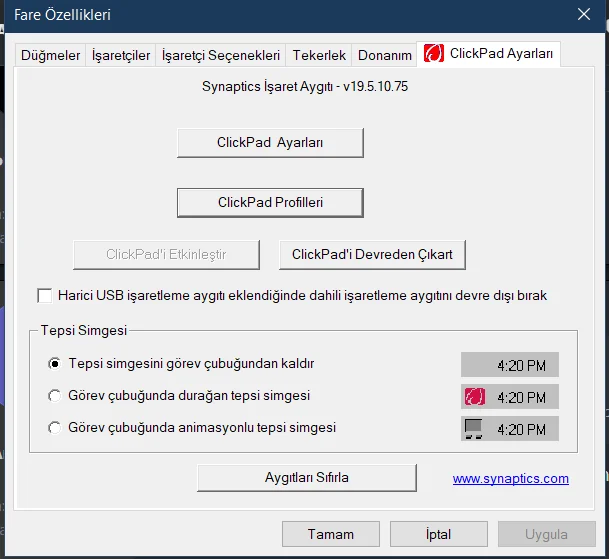The image size is (609, 559).
Task: Go to İşaretçi Seçenekleri tab
Action: 221,55
